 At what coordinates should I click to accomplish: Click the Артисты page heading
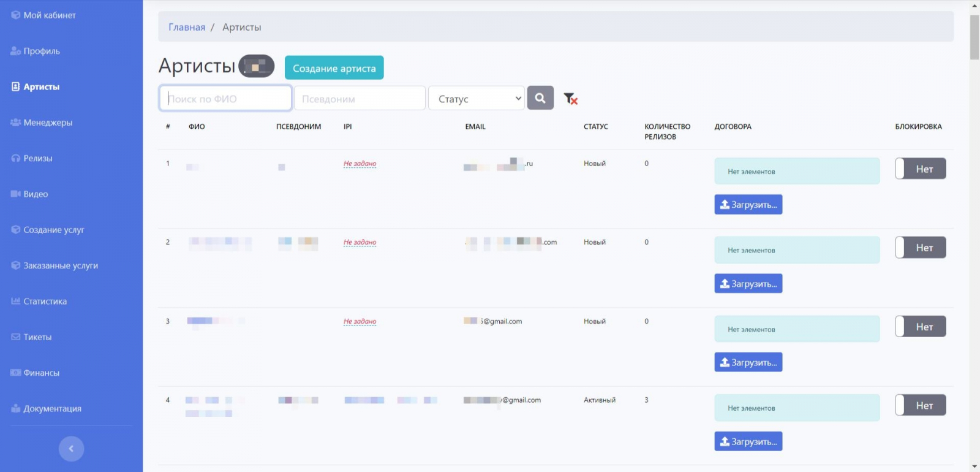(x=197, y=66)
